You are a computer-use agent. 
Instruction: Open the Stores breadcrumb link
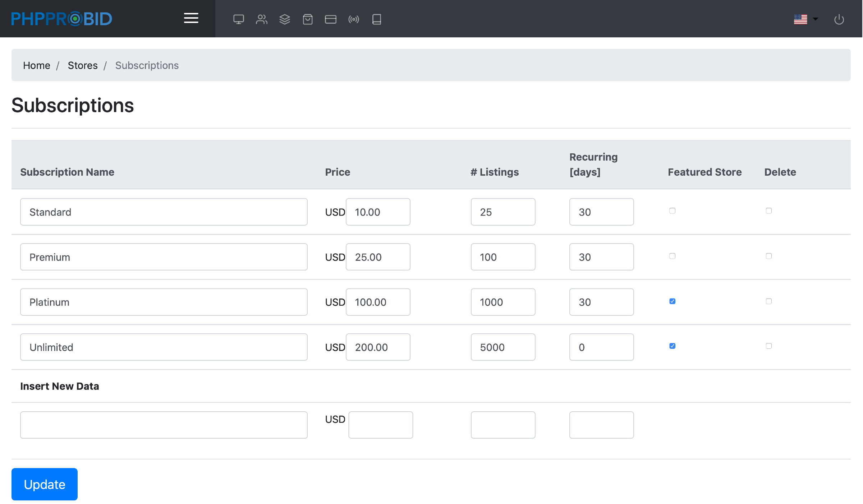coord(82,65)
